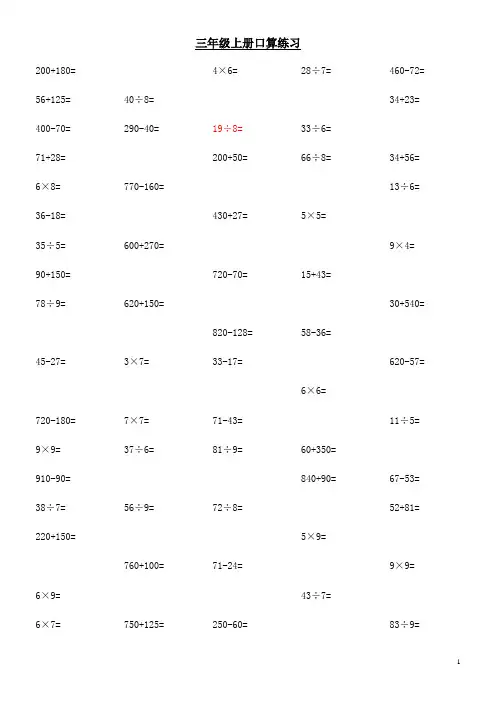Select the problem 720-180=

[x=56, y=421]
